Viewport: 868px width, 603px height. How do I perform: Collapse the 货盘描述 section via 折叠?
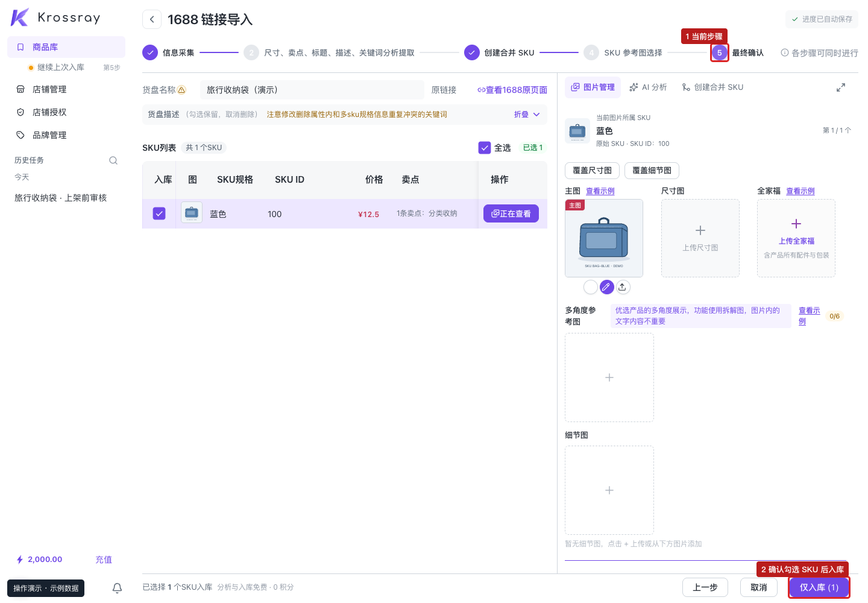(527, 115)
